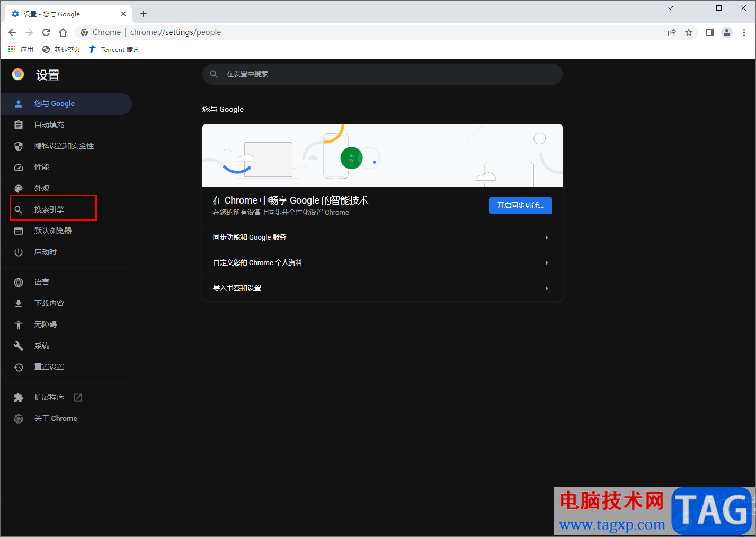Viewport: 756px width, 537px height.
Task: Click the 设置 - 您与 Google tab
Action: tap(68, 14)
